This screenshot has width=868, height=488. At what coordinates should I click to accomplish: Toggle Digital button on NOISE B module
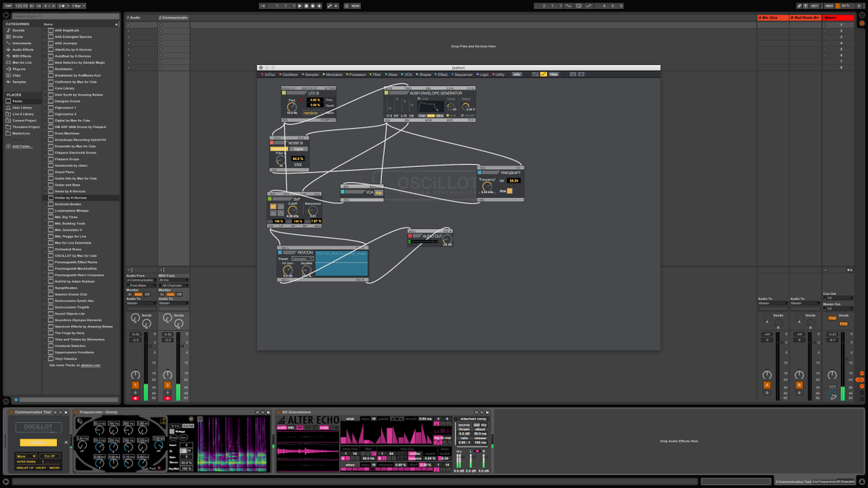coord(298,149)
